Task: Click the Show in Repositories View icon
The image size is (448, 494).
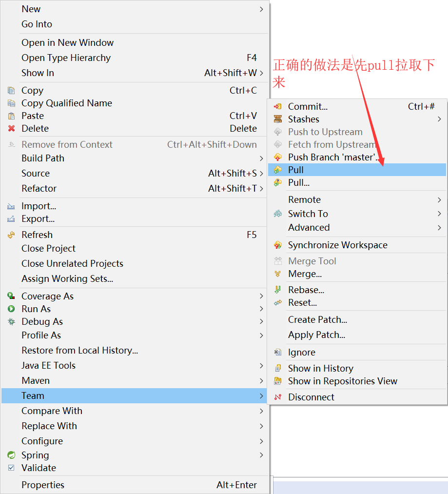Action: point(277,381)
